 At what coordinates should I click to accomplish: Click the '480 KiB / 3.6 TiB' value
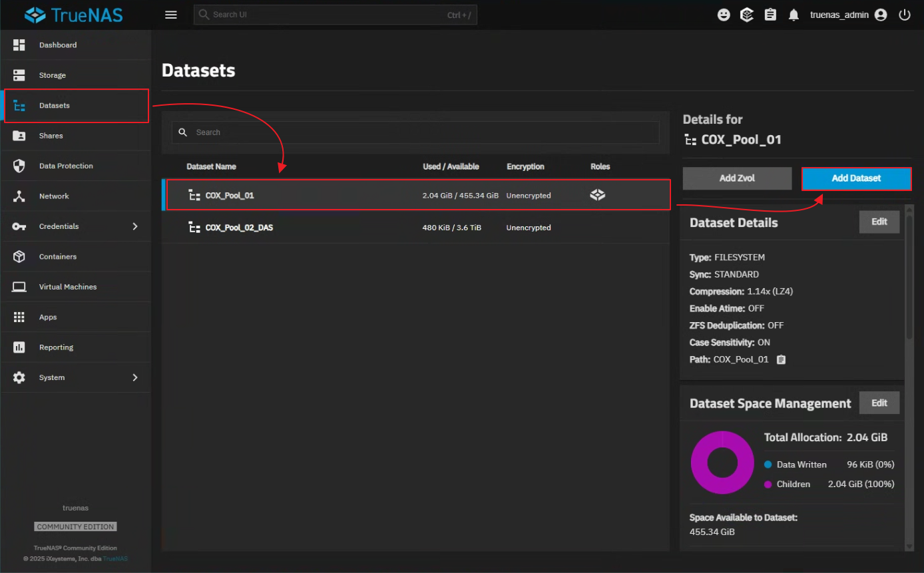(451, 228)
